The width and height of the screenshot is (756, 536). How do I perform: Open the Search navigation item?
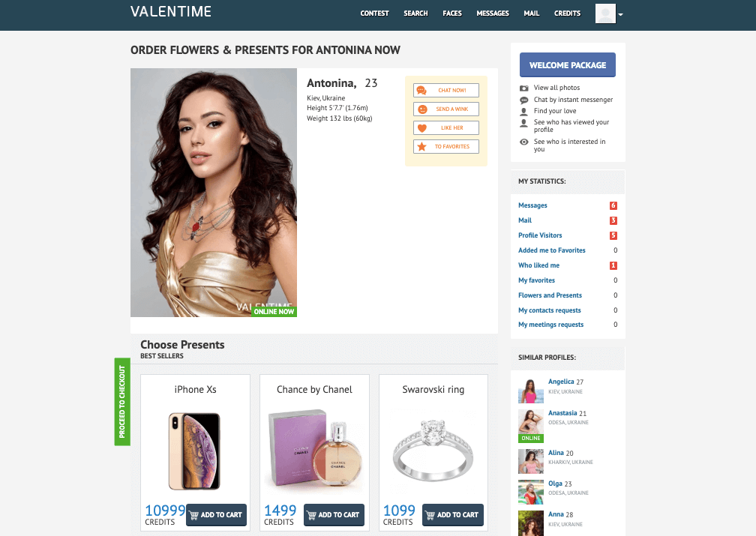[x=415, y=13]
